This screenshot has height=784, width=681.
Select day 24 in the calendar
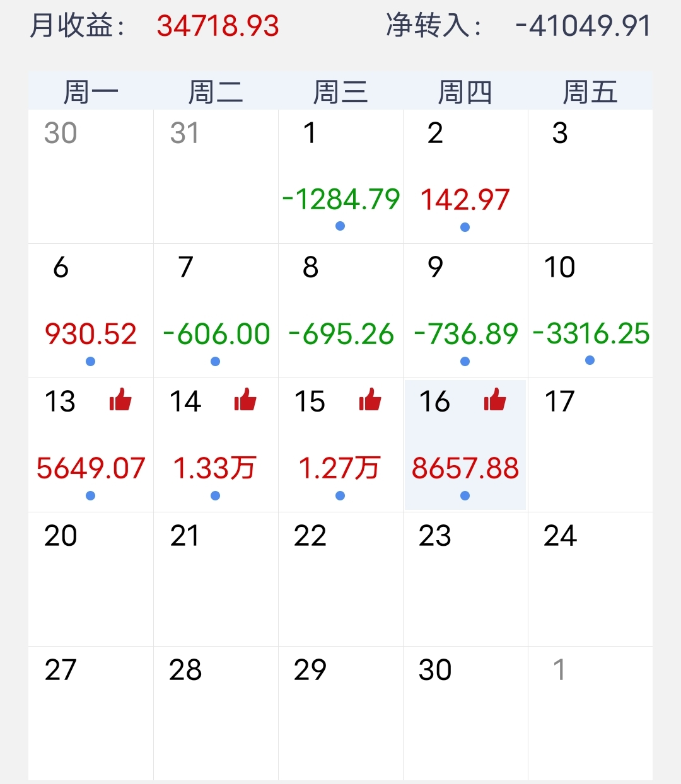click(x=590, y=579)
